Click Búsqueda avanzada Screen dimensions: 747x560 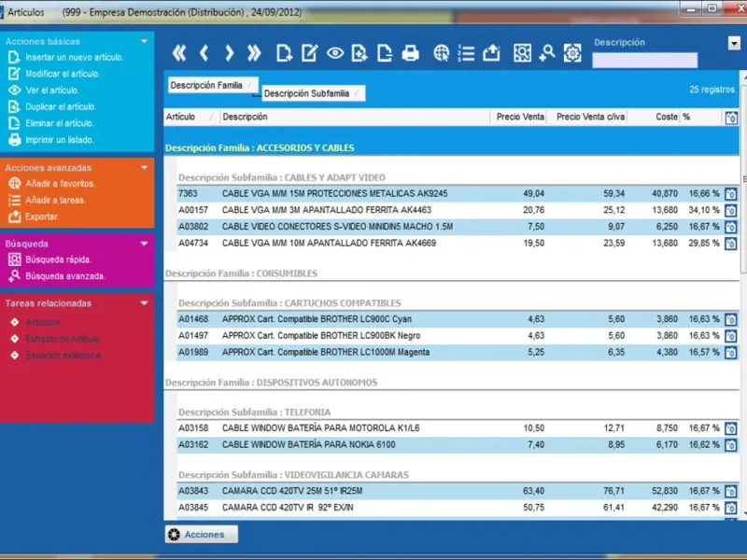pos(65,276)
